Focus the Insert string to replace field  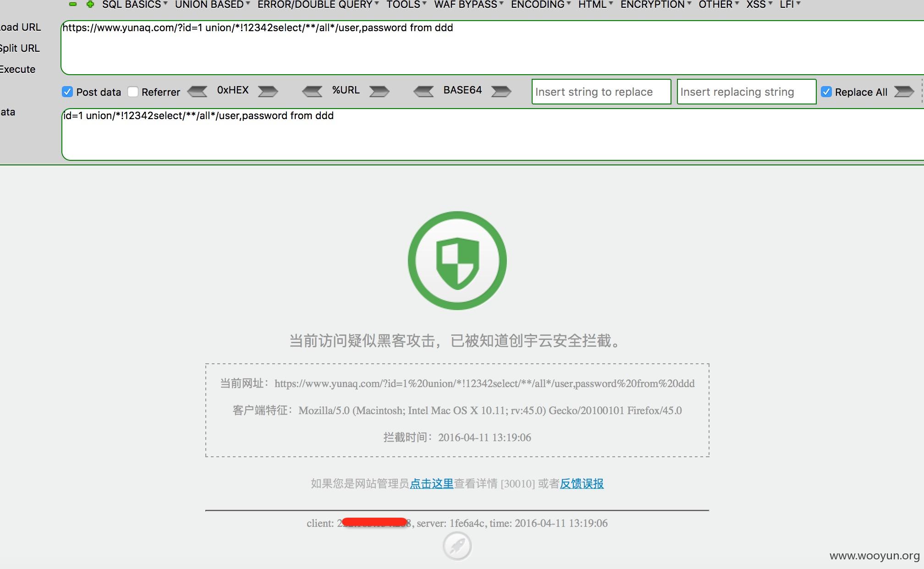coord(601,92)
